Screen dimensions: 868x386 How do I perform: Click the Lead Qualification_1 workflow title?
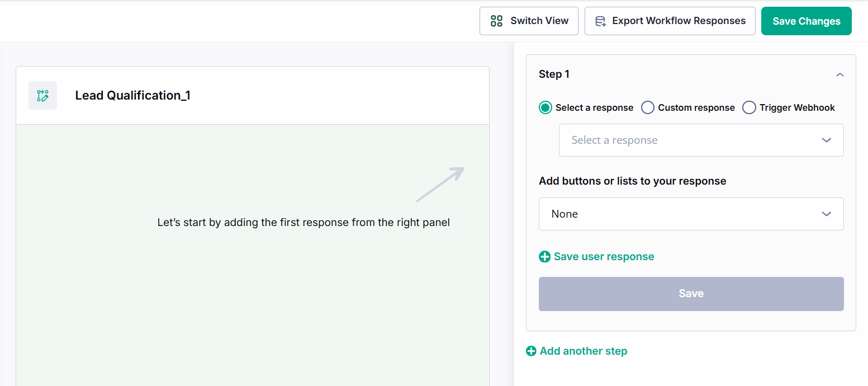133,96
